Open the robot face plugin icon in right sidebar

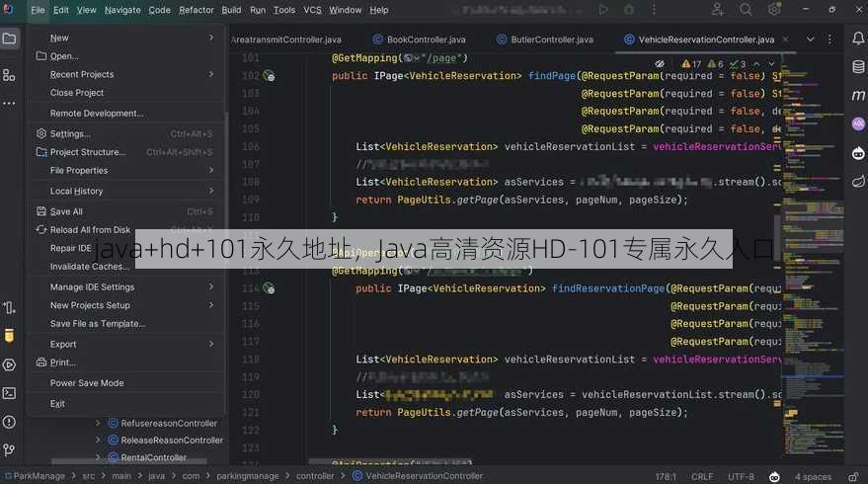coord(858,153)
